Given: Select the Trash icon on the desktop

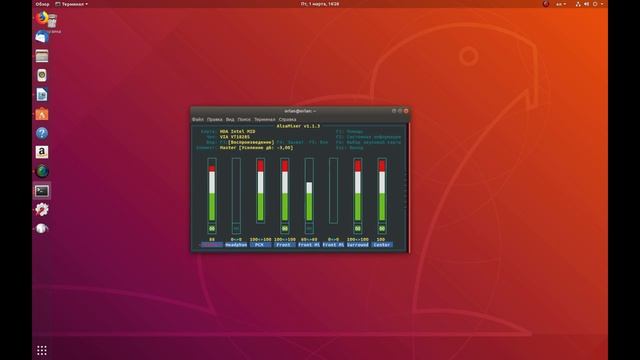Looking at the screenshot, I should 52,20.
